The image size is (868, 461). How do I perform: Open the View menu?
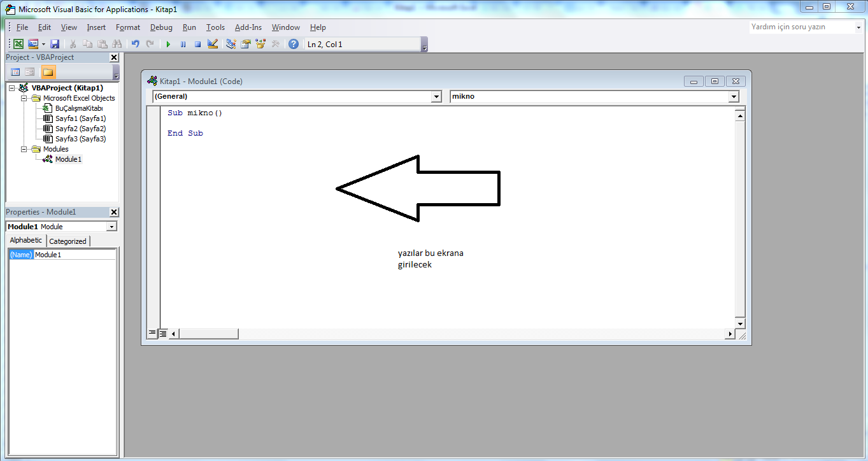coord(69,27)
